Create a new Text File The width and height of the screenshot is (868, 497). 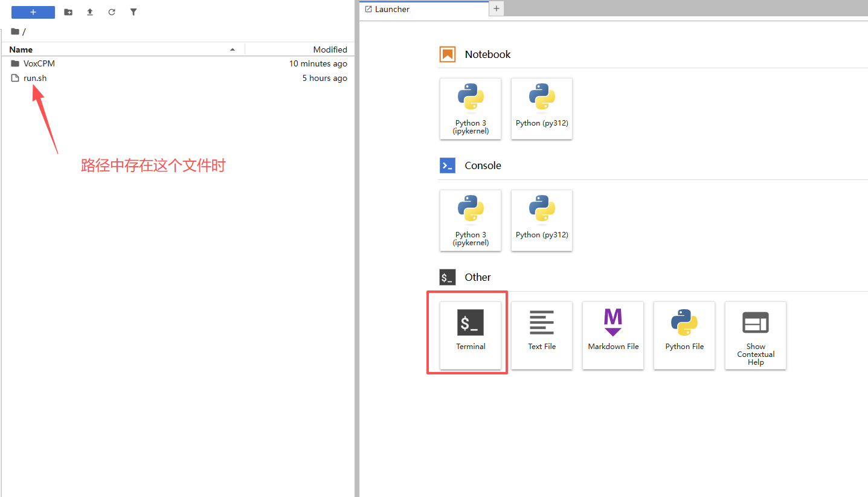(x=542, y=335)
